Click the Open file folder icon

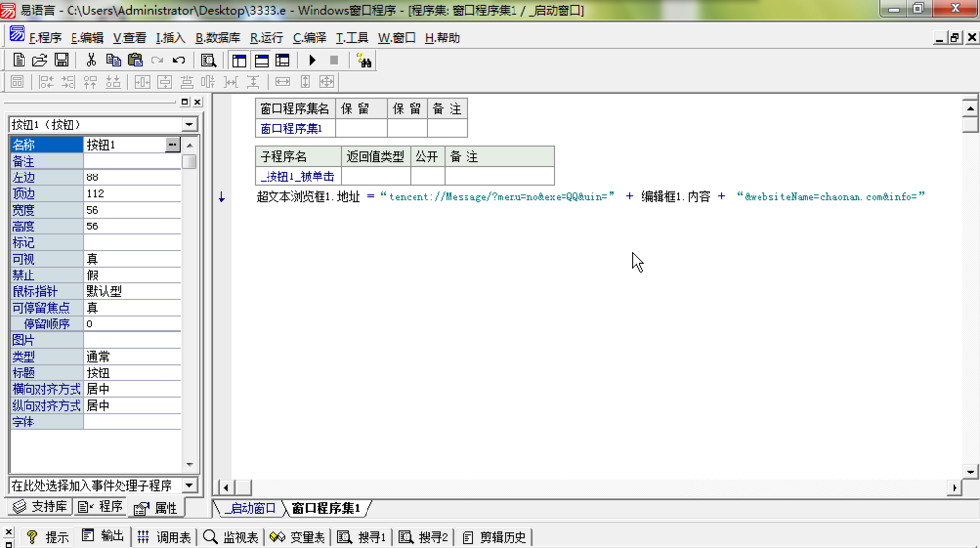point(39,60)
